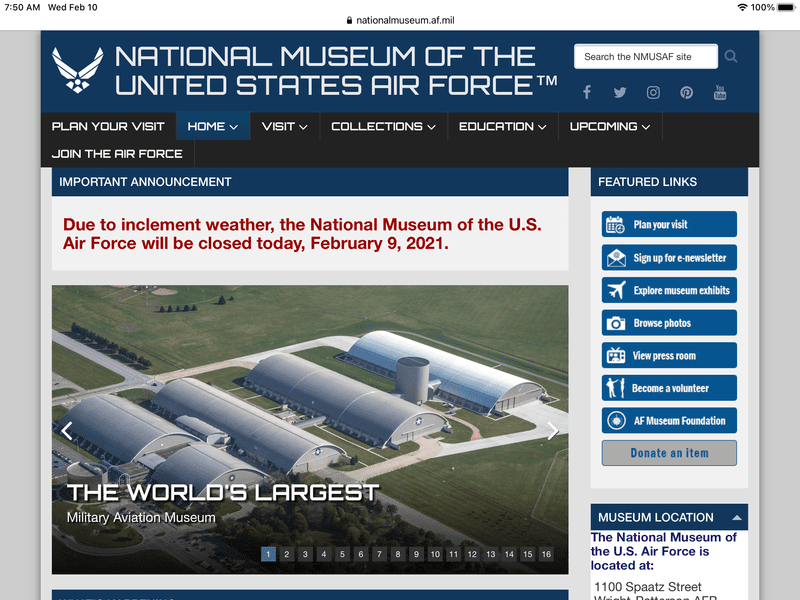Click airplane icon for museum exhibits
Screen dimensions: 800x600
616,290
